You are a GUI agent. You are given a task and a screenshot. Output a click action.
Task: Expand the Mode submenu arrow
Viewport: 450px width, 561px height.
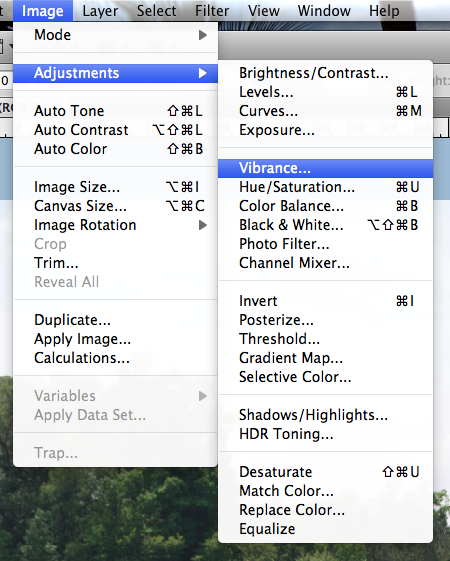203,35
